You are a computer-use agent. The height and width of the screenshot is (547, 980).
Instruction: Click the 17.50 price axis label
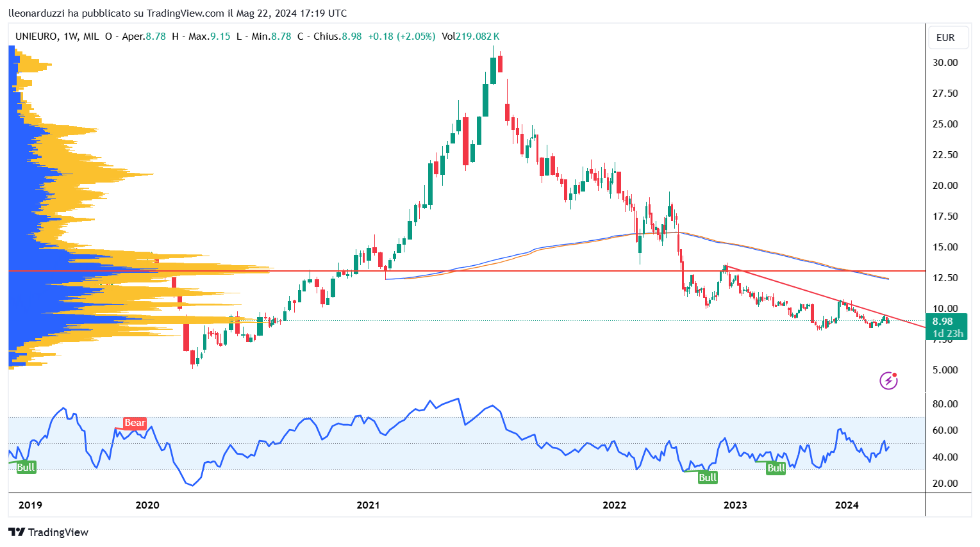pos(945,216)
